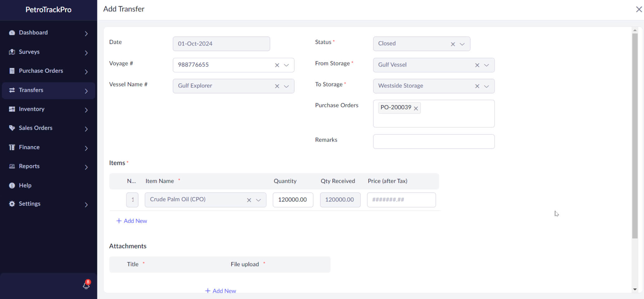The image size is (644, 299).
Task: Click the Transfers arrows icon
Action: click(12, 90)
